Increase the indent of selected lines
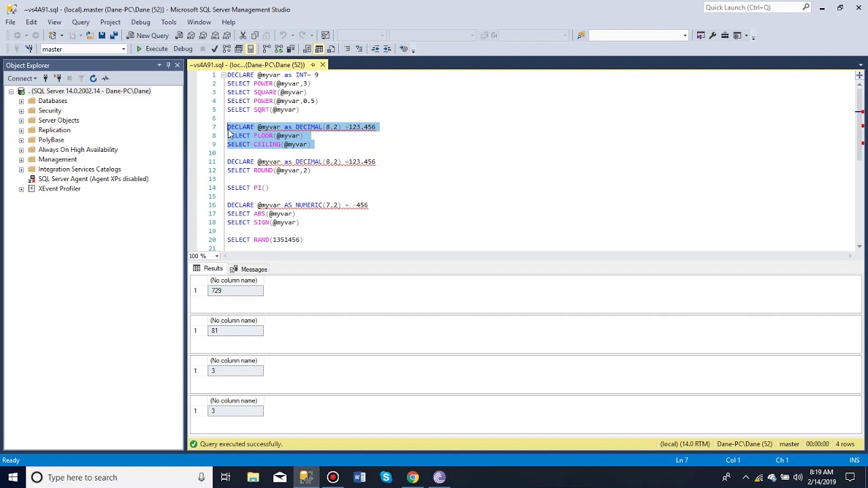Image resolution: width=868 pixels, height=488 pixels. [x=387, y=49]
